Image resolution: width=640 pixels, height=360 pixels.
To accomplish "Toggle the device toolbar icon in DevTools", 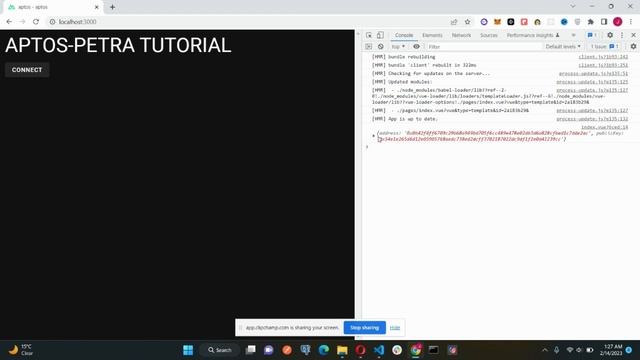I will pos(380,36).
